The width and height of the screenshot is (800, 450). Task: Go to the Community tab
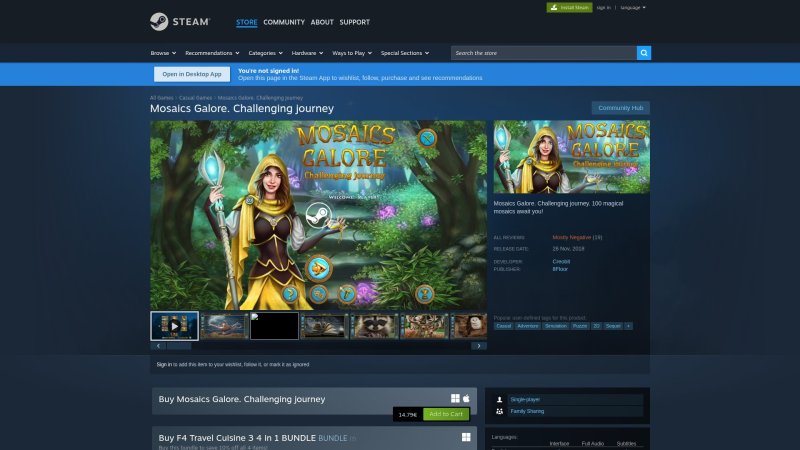[284, 22]
